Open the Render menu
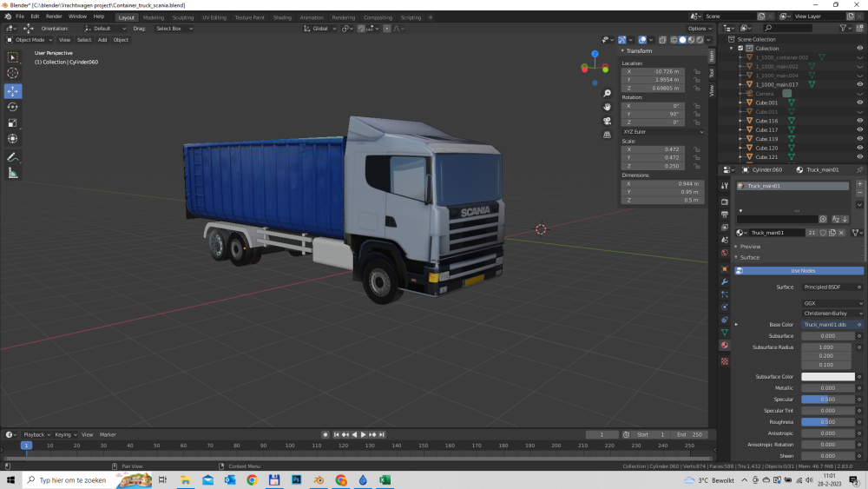 [x=54, y=17]
